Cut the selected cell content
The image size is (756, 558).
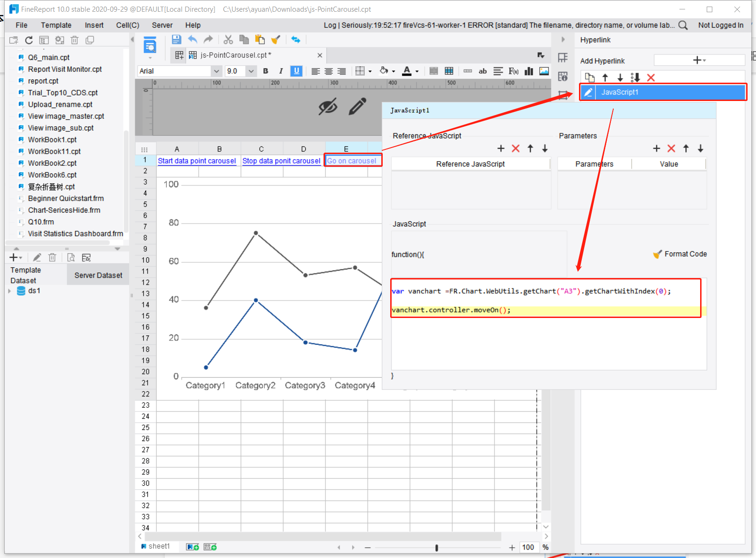(229, 39)
